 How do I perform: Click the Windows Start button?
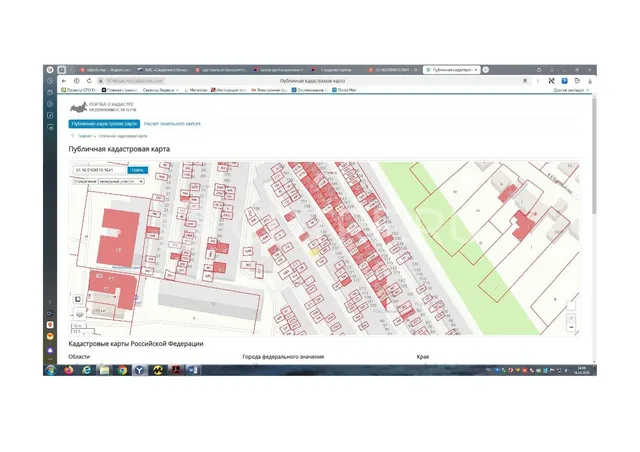pyautogui.click(x=51, y=370)
